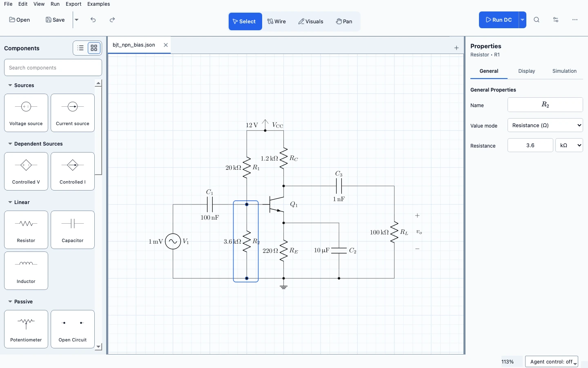The height and width of the screenshot is (368, 588).
Task: Add an Open Circuit component
Action: tap(73, 329)
